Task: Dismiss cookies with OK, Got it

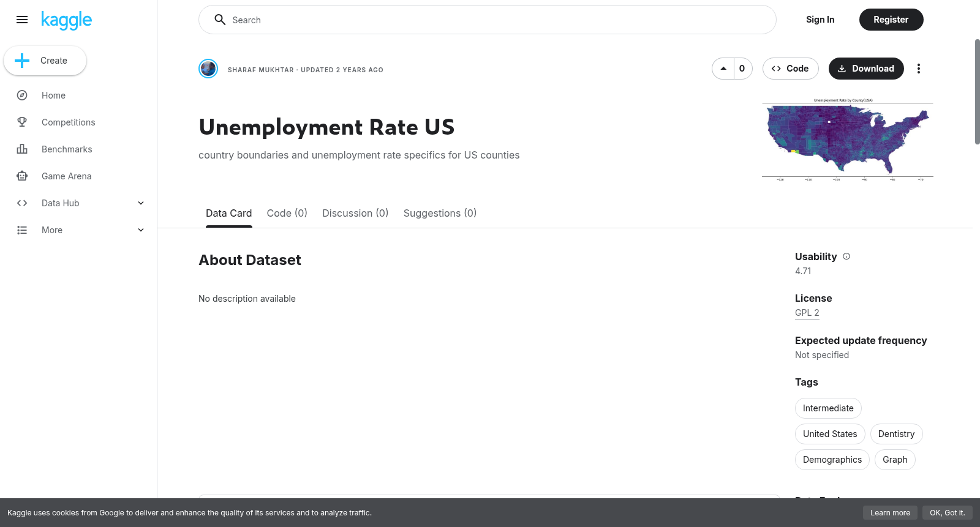Action: coord(947,513)
